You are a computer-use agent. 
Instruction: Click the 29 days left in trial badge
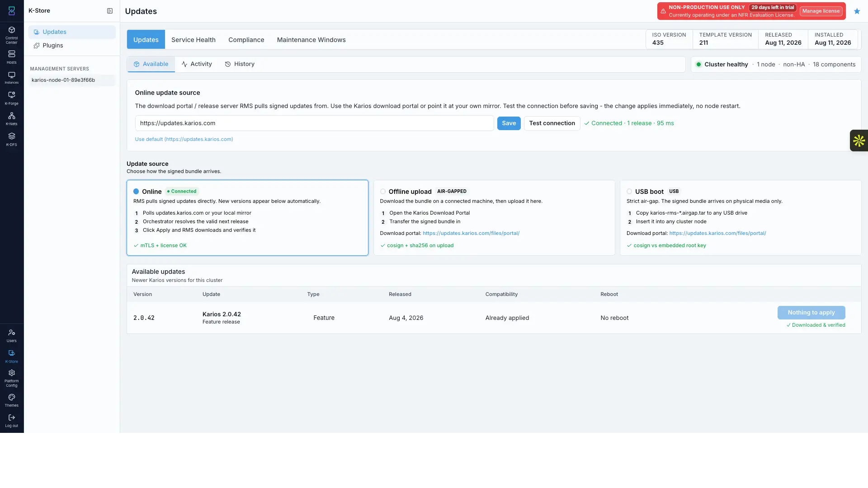coord(773,8)
